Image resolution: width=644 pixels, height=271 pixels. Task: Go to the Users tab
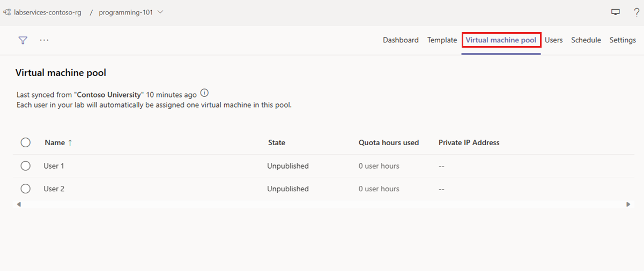point(553,40)
